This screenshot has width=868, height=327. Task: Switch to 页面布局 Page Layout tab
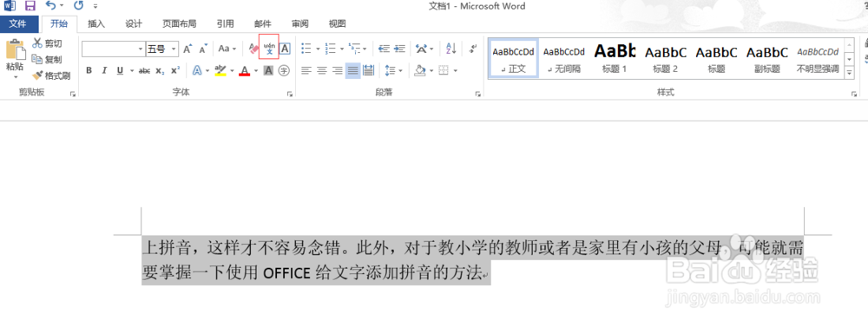tap(180, 23)
